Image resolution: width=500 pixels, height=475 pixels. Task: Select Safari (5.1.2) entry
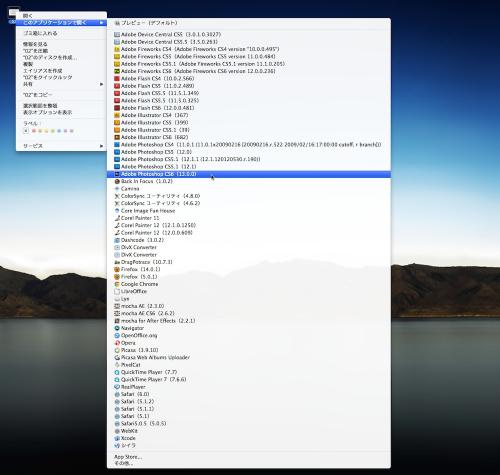pos(249,401)
